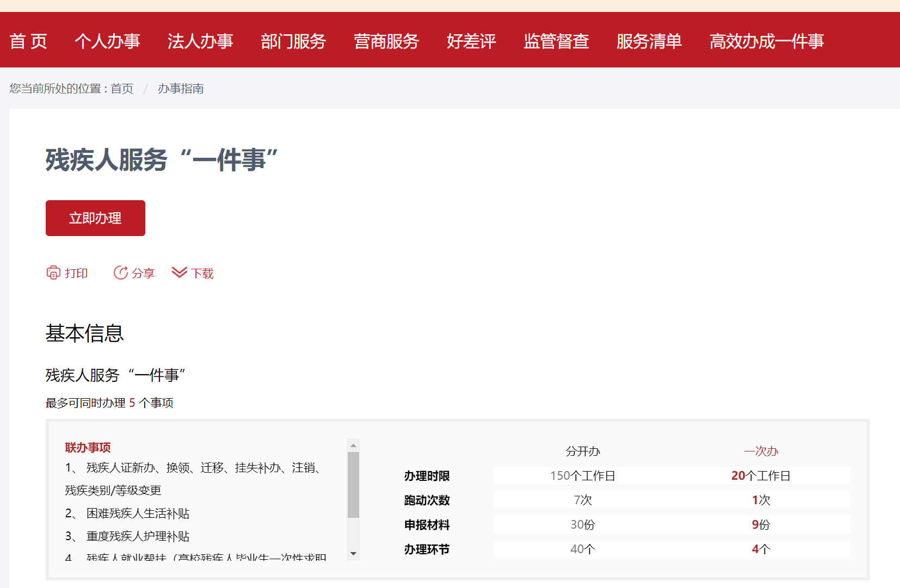Click the 办事指南 breadcrumb link
900x588 pixels.
tap(181, 89)
